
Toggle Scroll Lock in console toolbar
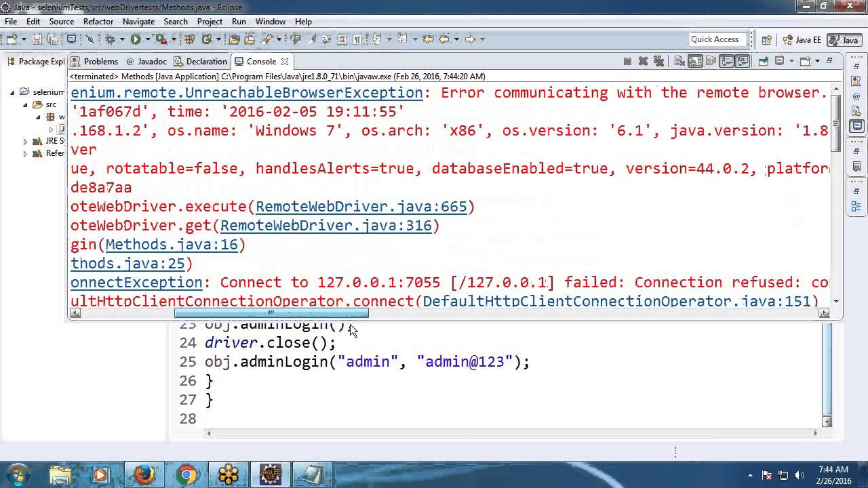[x=695, y=61]
